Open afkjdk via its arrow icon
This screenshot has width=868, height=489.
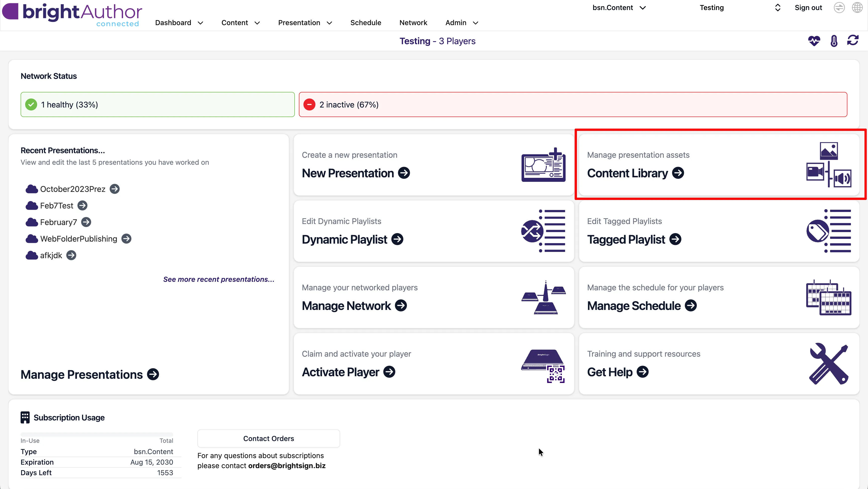click(71, 255)
